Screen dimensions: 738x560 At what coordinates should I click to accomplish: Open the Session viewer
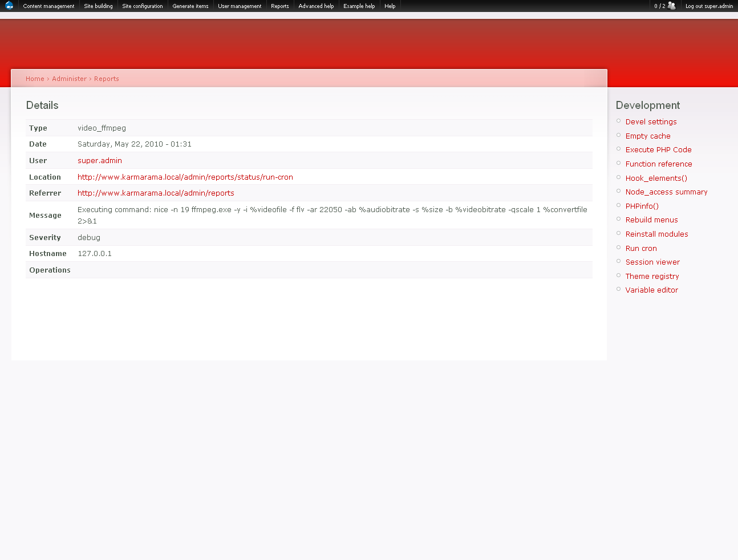pos(652,262)
